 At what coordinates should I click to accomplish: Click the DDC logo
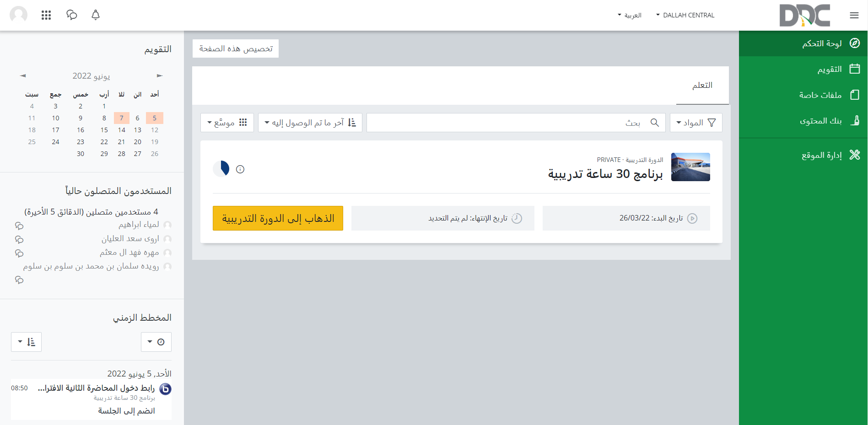click(805, 15)
